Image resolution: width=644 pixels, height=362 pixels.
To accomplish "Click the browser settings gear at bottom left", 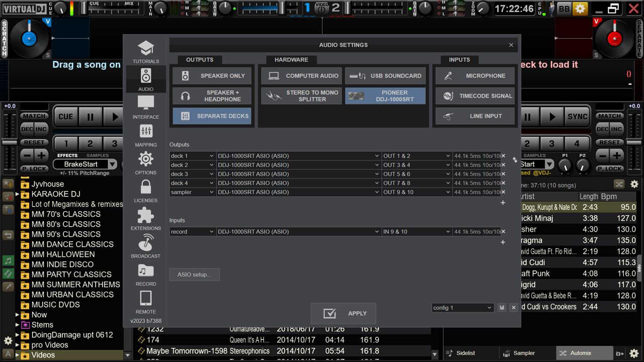I will coord(8,340).
